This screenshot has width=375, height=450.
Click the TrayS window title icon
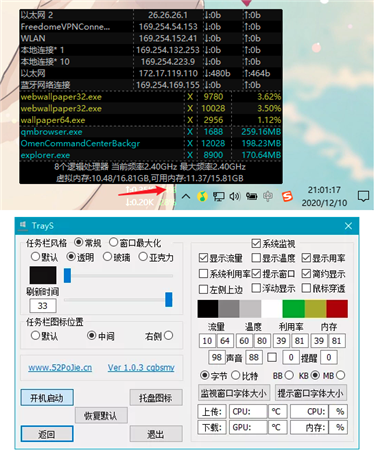[23, 225]
